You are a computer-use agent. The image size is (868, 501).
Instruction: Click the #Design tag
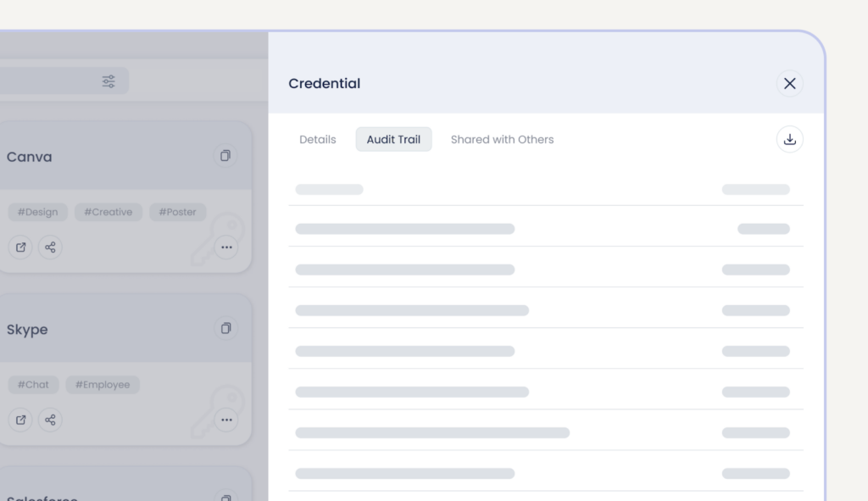(36, 212)
